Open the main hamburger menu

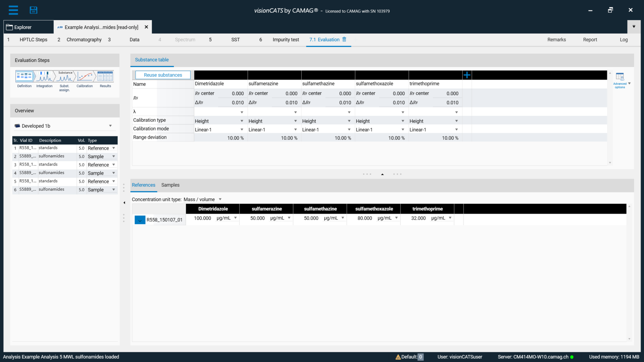pyautogui.click(x=13, y=10)
